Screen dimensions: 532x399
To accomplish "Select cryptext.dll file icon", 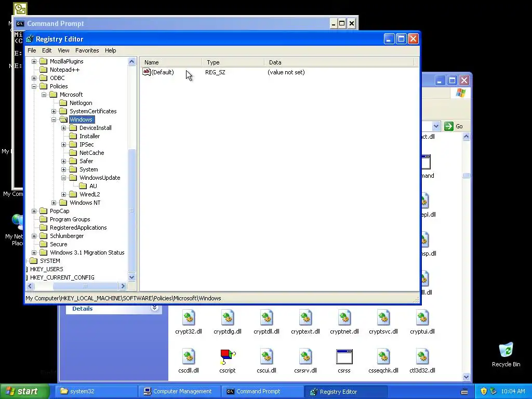I will (x=305, y=317).
